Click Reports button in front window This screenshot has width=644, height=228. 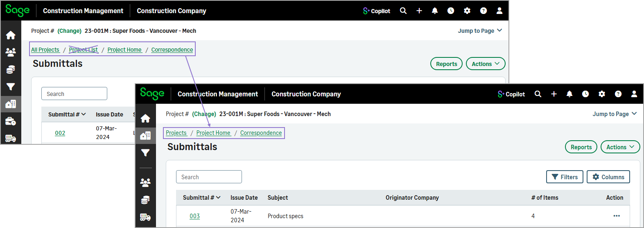(x=581, y=147)
